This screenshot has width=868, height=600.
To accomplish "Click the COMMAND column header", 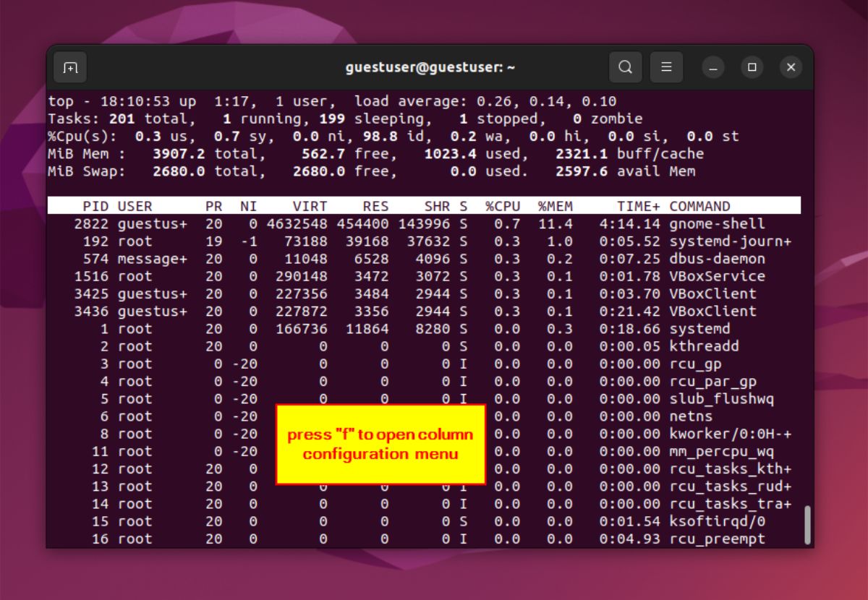I will tap(699, 205).
